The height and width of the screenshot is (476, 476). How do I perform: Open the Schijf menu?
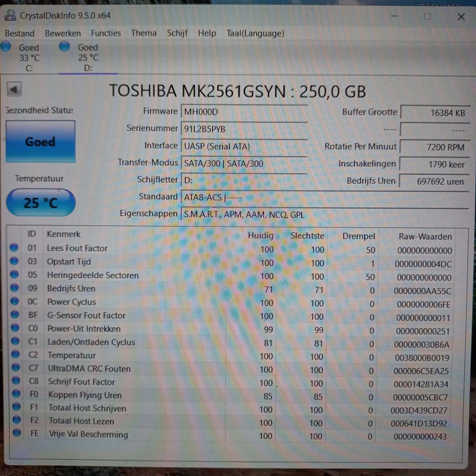pos(177,33)
